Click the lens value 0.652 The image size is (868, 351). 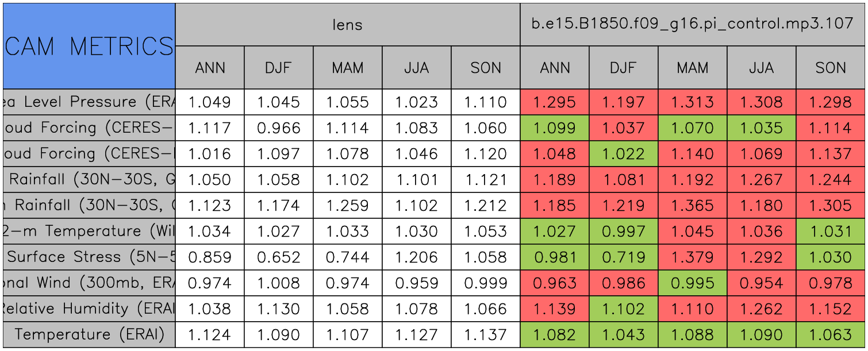point(279,257)
